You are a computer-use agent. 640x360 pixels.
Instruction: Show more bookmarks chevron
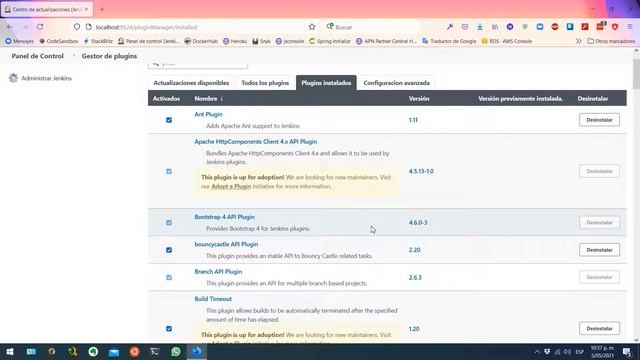[x=578, y=41]
